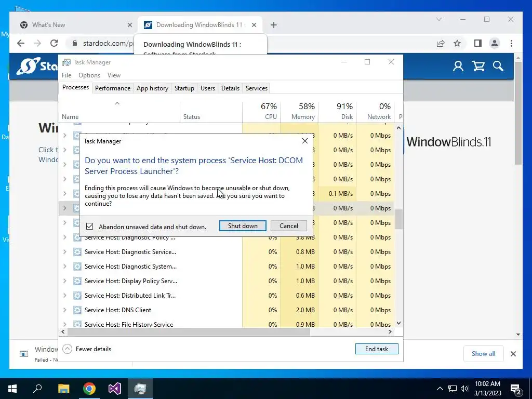Switch to the Services tab

tap(257, 88)
